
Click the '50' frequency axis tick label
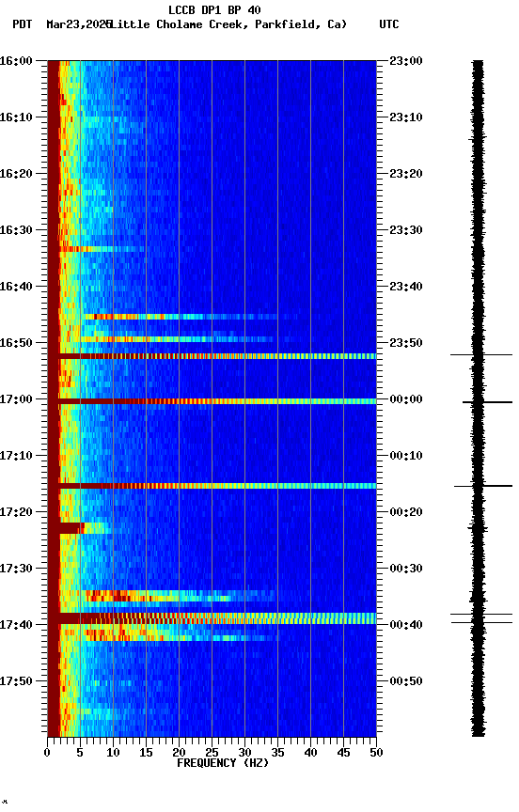click(376, 753)
